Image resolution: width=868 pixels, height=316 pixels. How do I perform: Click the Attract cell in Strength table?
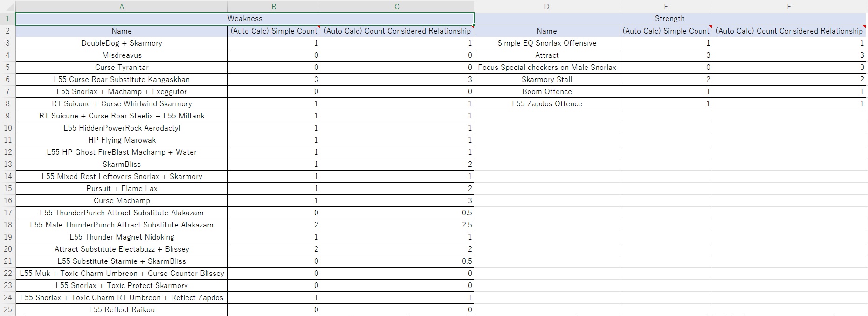pos(547,55)
